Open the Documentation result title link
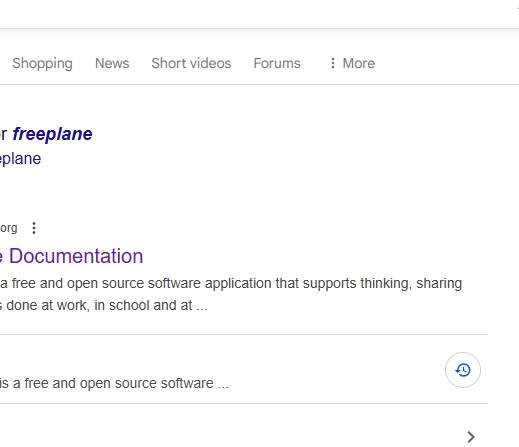Viewport: 519px width, 447px height. pos(71,256)
